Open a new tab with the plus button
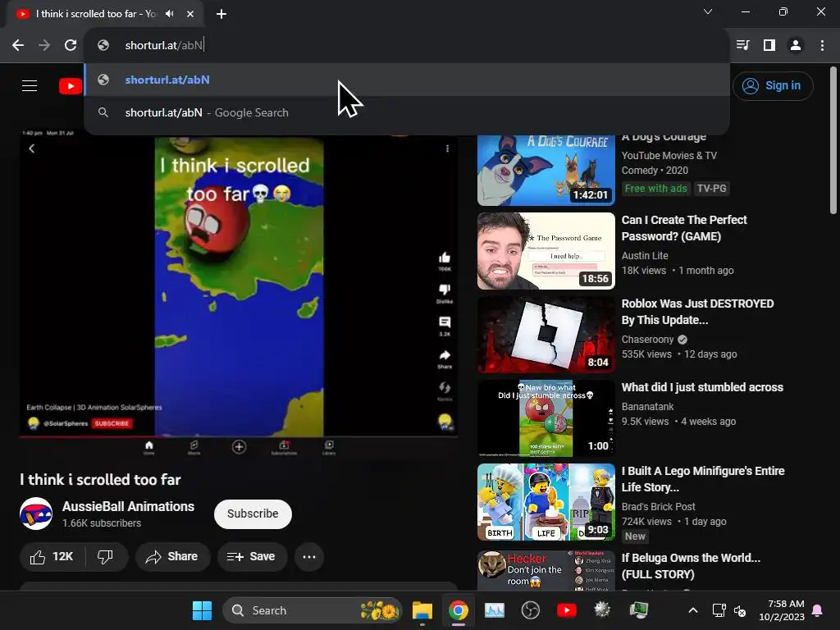 pos(221,14)
